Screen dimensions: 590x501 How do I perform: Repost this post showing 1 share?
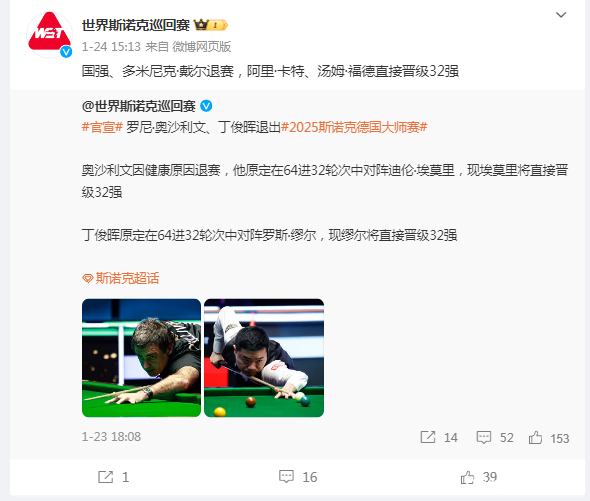coord(113,477)
